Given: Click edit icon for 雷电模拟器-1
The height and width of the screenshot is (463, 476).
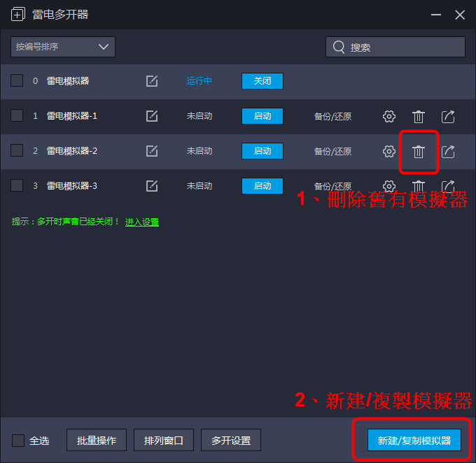Looking at the screenshot, I should tap(152, 116).
